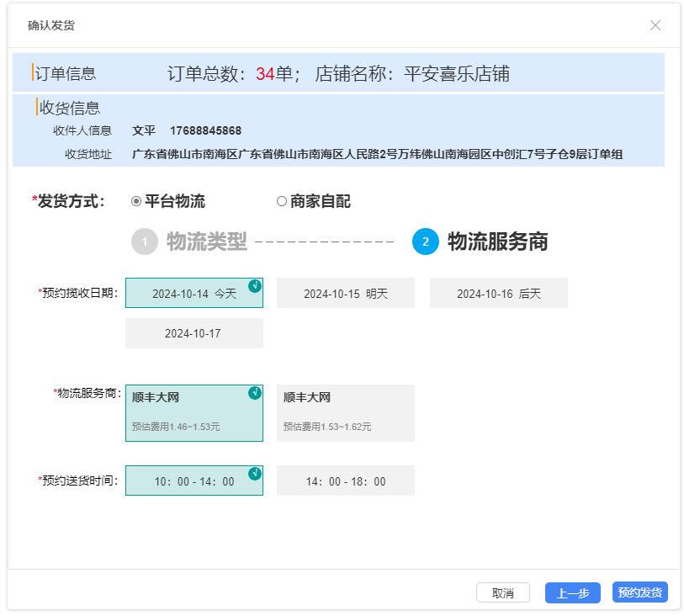Image resolution: width=684 pixels, height=616 pixels.
Task: Click the 物流类型 step label
Action: tap(207, 242)
